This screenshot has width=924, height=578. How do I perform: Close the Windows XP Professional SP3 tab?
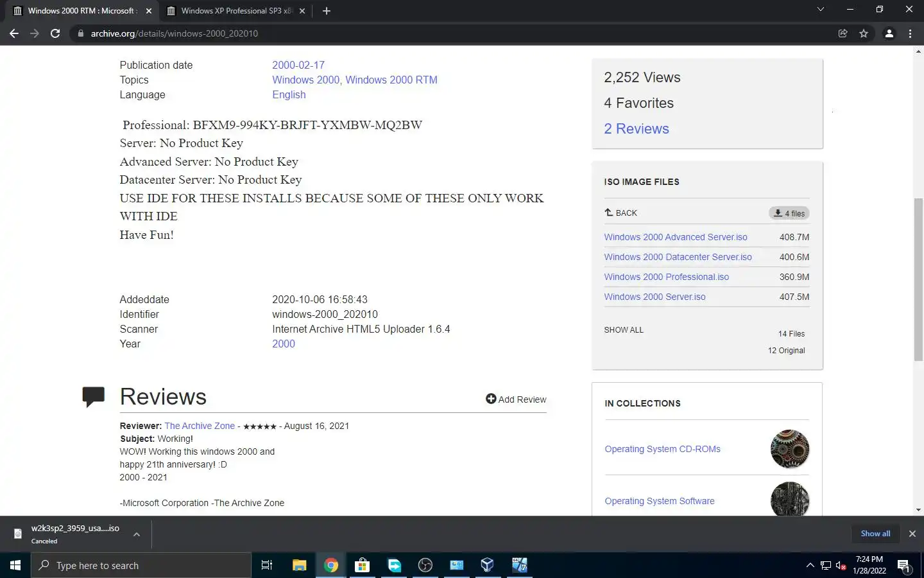pos(302,11)
